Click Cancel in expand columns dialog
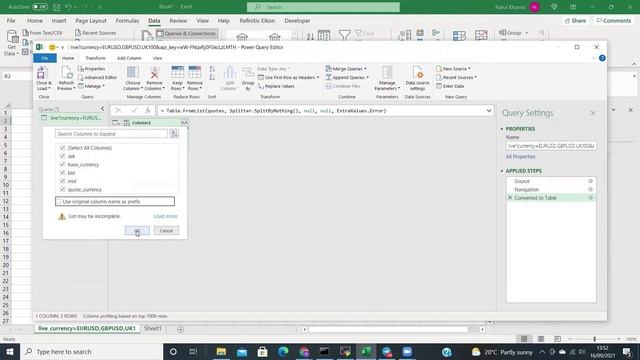The height and width of the screenshot is (360, 640). point(166,231)
